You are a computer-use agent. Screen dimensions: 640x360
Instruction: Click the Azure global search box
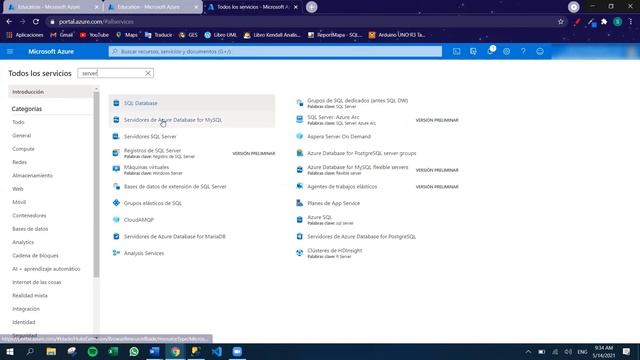(275, 51)
